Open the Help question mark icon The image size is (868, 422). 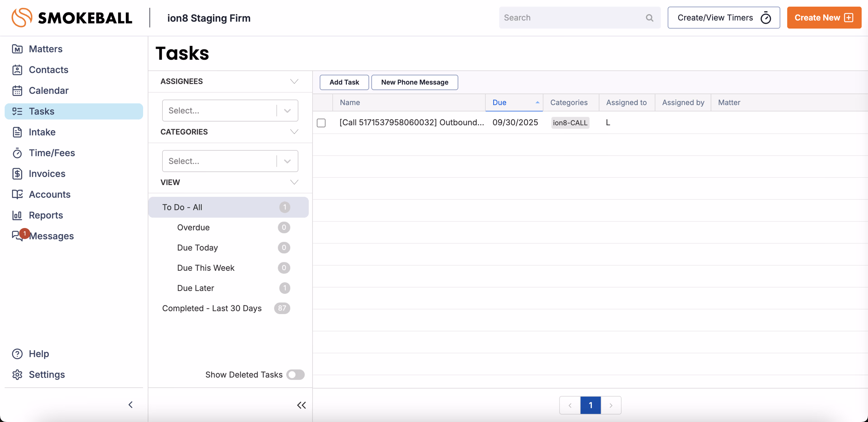[17, 354]
